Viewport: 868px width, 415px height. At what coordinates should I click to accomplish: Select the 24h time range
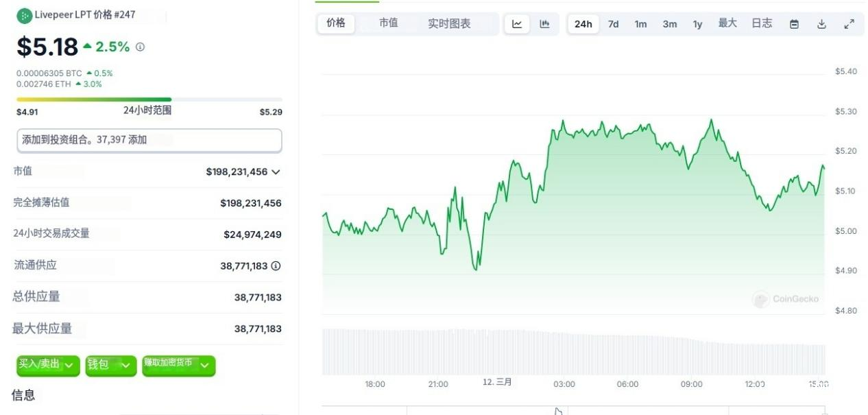tap(583, 24)
